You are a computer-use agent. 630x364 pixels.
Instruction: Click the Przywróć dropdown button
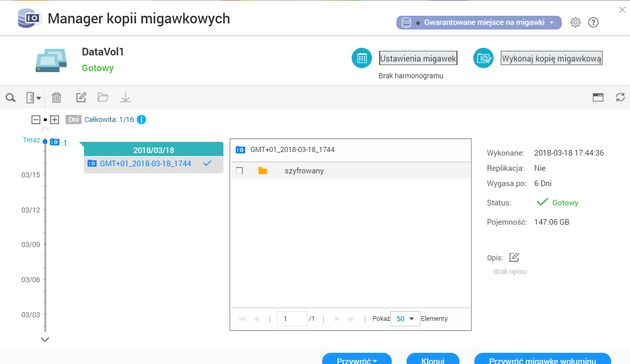click(357, 359)
